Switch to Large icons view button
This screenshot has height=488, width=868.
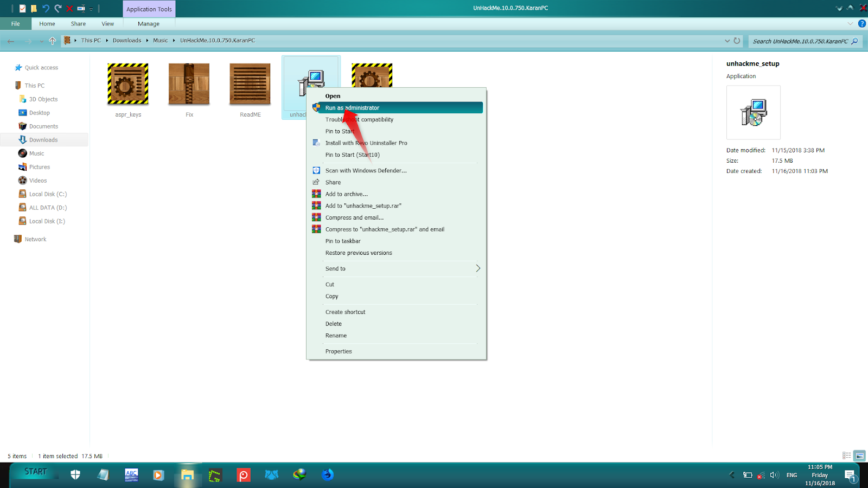tap(859, 456)
